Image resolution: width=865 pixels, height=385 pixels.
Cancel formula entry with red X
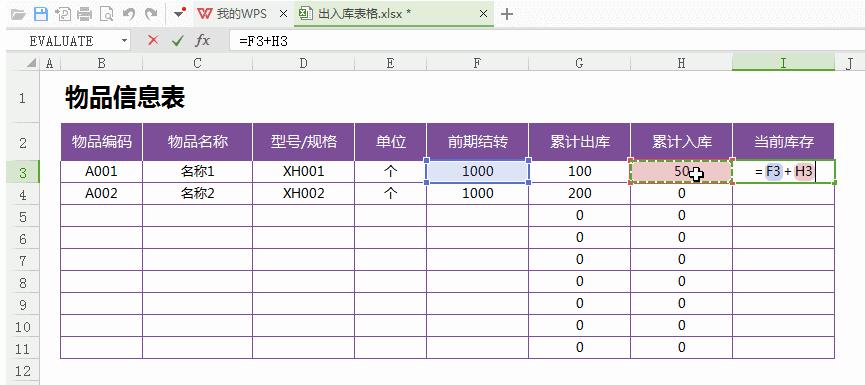pos(153,40)
